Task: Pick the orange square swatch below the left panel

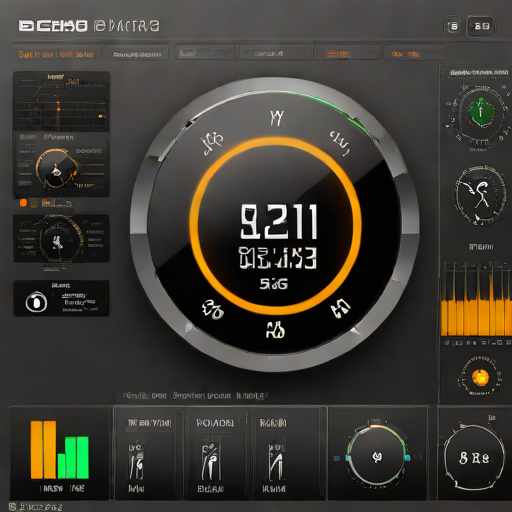Action: 23,203
